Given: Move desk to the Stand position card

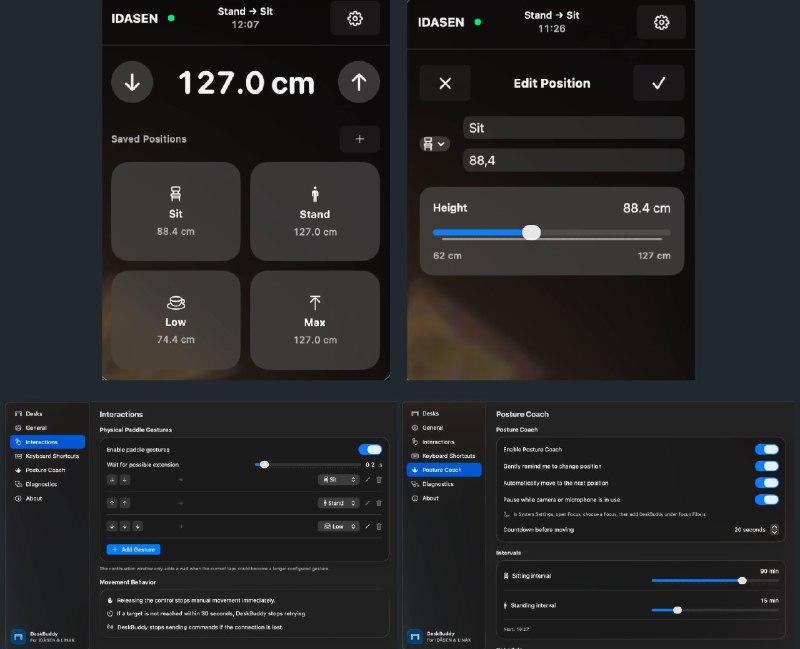Looking at the screenshot, I should [x=315, y=211].
